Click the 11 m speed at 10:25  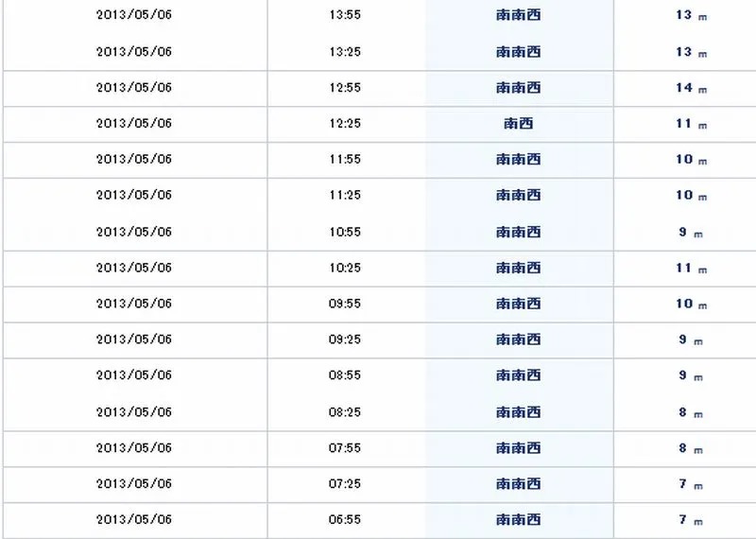coord(688,269)
